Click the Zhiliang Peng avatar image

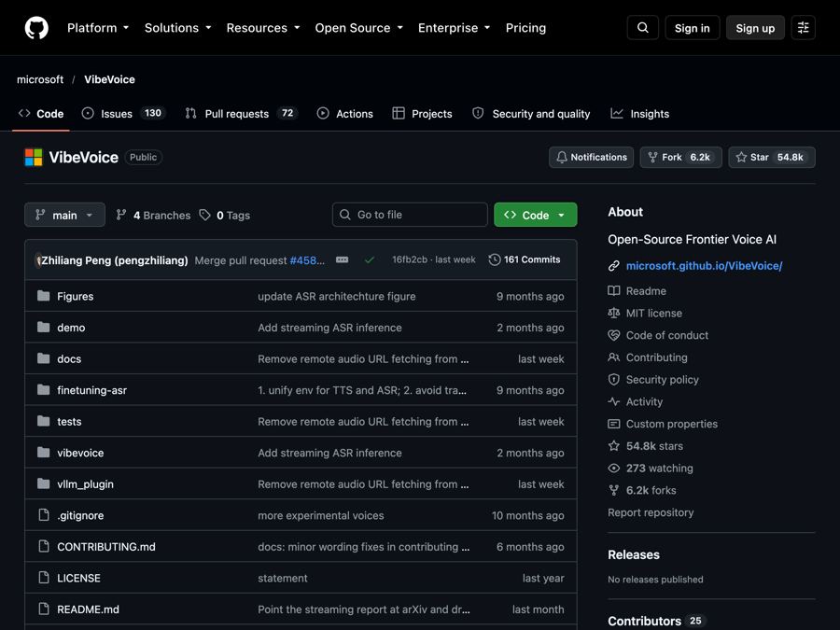tap(38, 260)
